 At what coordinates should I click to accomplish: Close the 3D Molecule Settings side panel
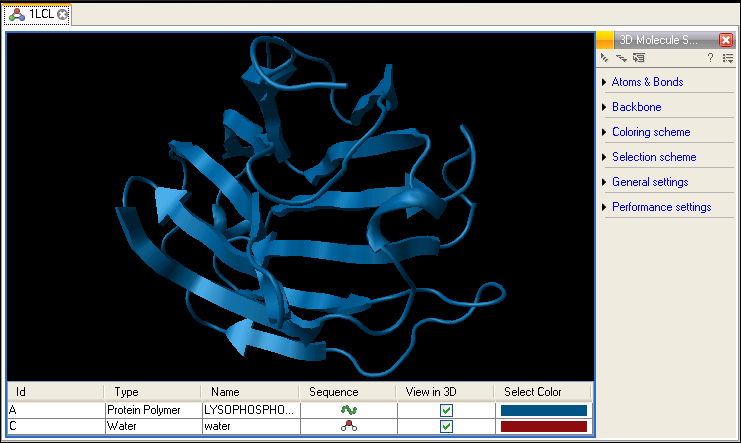point(726,40)
